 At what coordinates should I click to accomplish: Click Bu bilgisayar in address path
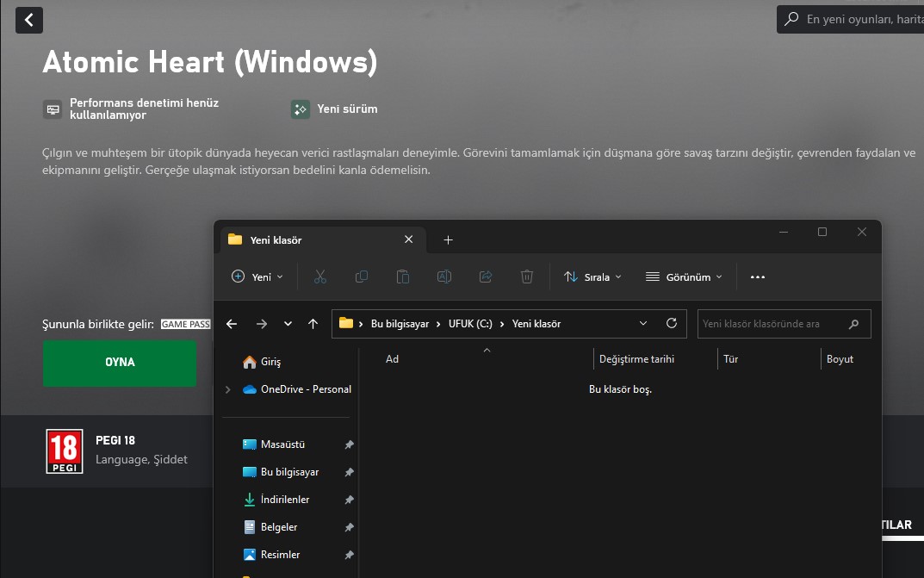400,324
